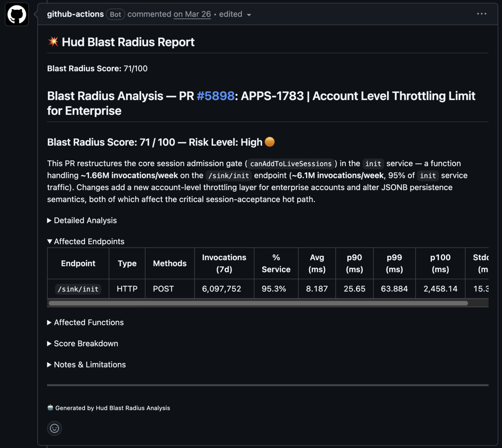
Task: Select the 2,458.14 p100 cell
Action: pos(441,289)
